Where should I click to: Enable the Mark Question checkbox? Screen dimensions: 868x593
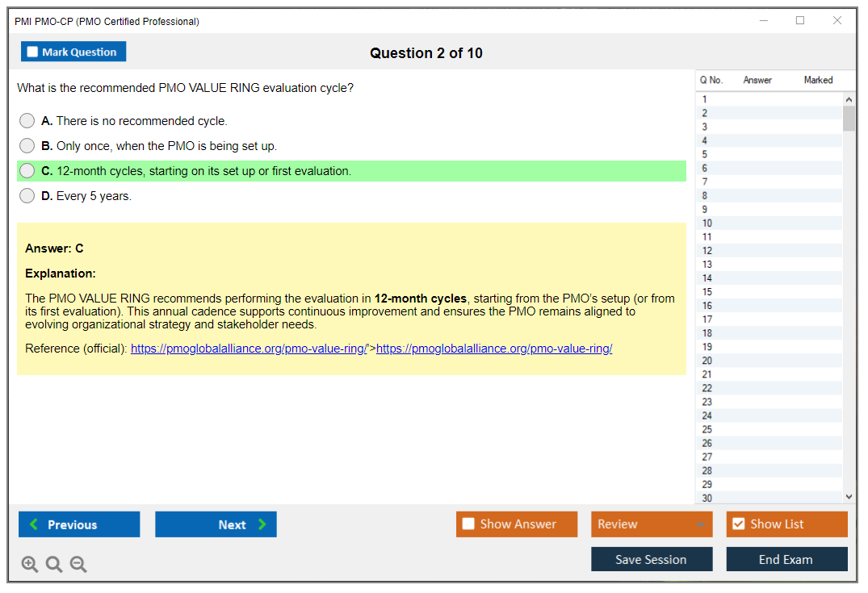(32, 51)
